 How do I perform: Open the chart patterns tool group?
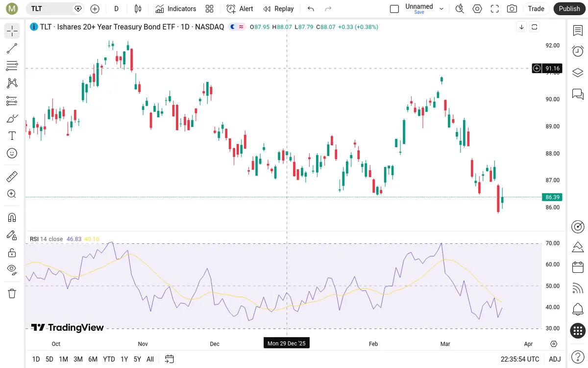coord(12,83)
